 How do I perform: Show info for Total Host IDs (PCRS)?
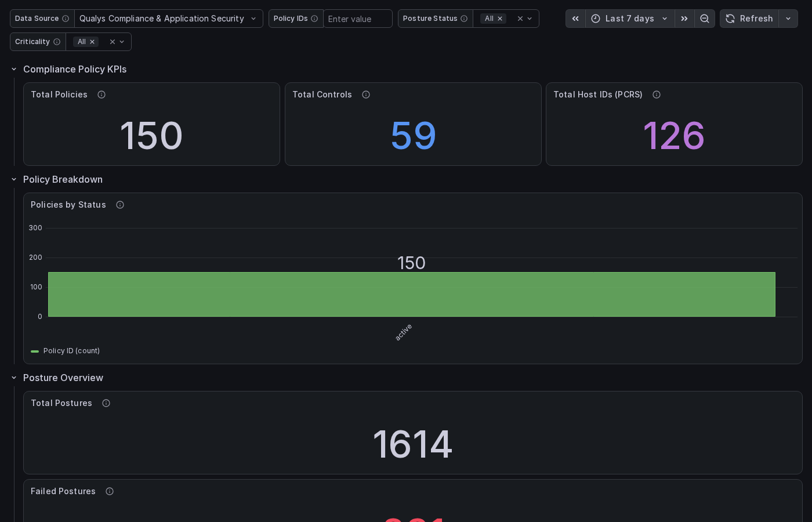pyautogui.click(x=657, y=95)
